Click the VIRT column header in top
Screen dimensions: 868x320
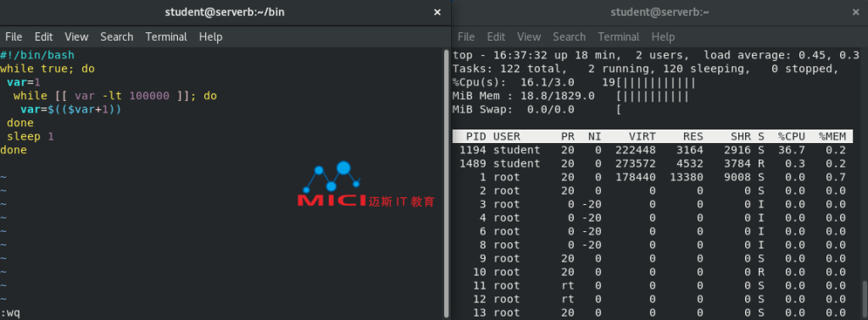click(x=643, y=136)
